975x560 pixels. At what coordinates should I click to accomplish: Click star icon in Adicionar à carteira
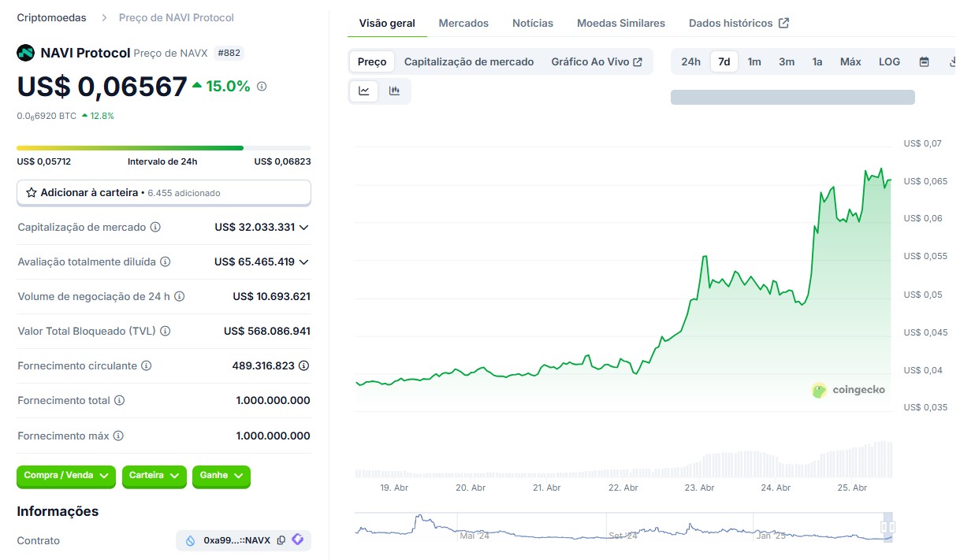click(x=32, y=192)
